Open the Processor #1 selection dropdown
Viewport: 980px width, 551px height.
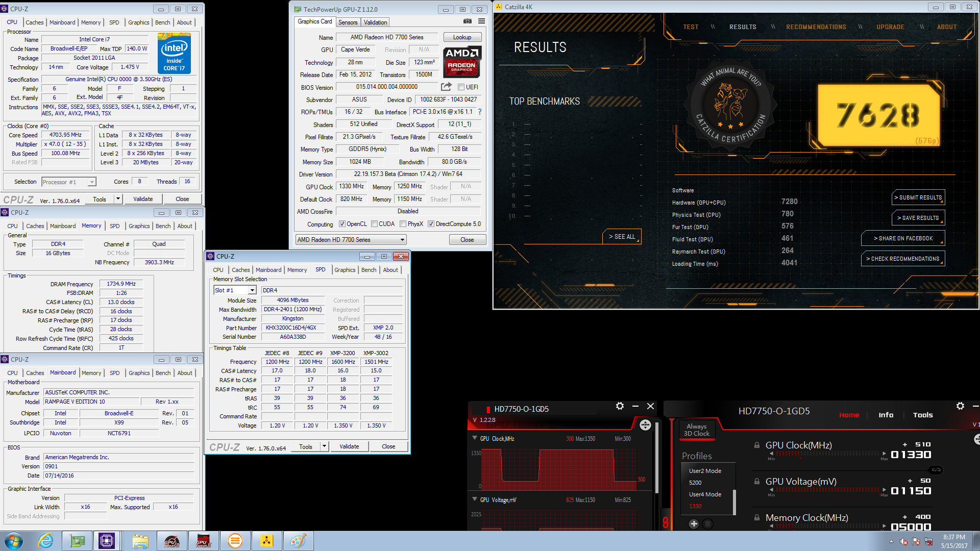click(91, 182)
